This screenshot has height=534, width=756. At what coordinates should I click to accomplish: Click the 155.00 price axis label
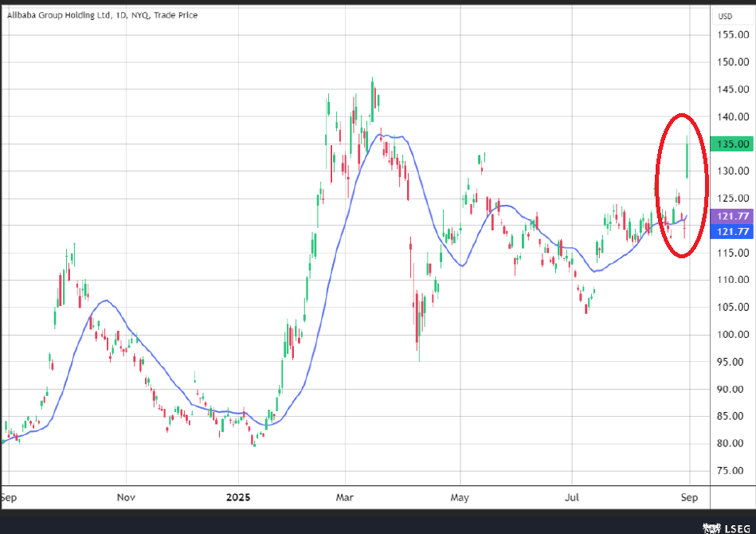tap(733, 35)
